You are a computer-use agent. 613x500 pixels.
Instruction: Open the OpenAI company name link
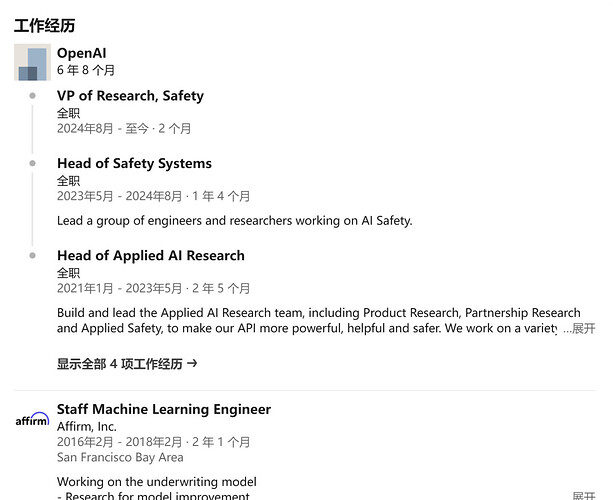pos(81,53)
